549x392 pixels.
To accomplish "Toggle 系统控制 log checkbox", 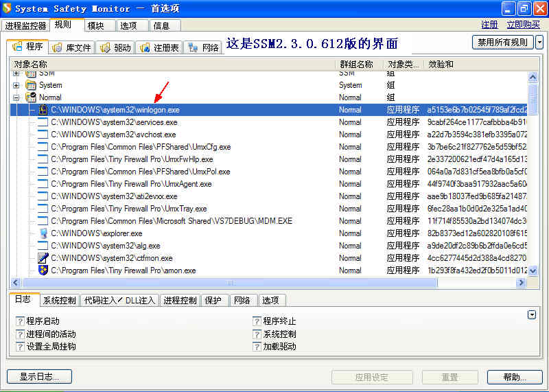I will pos(257,334).
